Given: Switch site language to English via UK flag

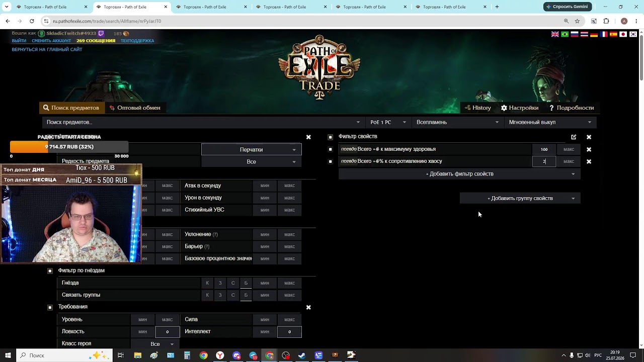Looking at the screenshot, I should coord(555,34).
